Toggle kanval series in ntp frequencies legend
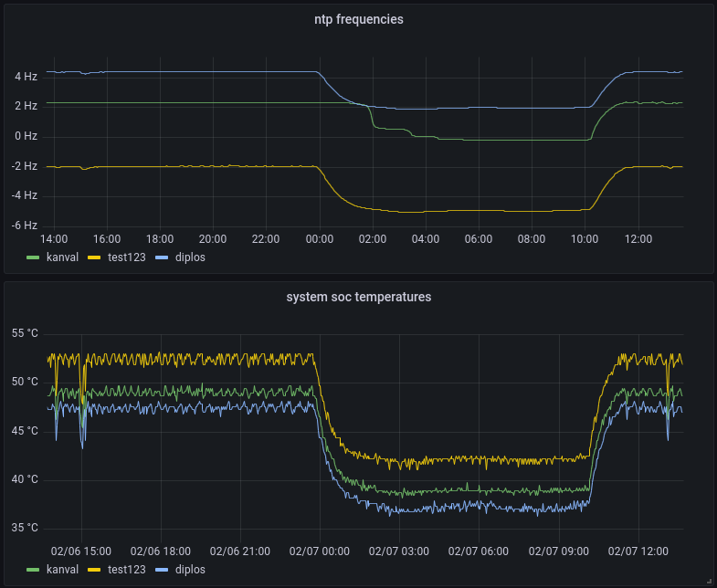 [x=63, y=257]
